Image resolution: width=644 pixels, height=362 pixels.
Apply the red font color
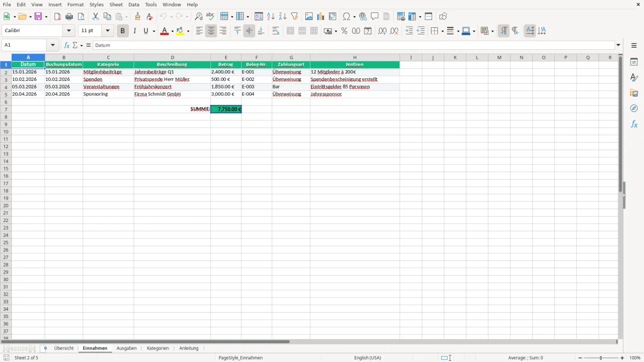(x=164, y=31)
